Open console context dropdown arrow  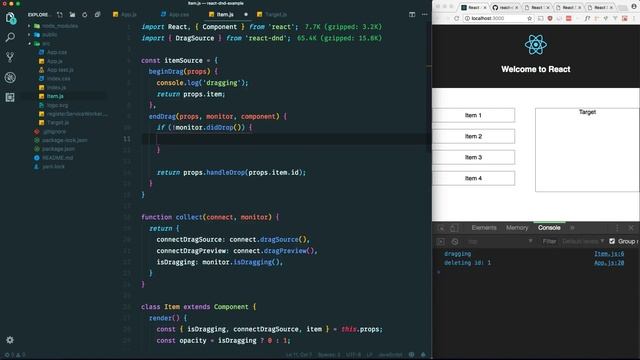530,241
